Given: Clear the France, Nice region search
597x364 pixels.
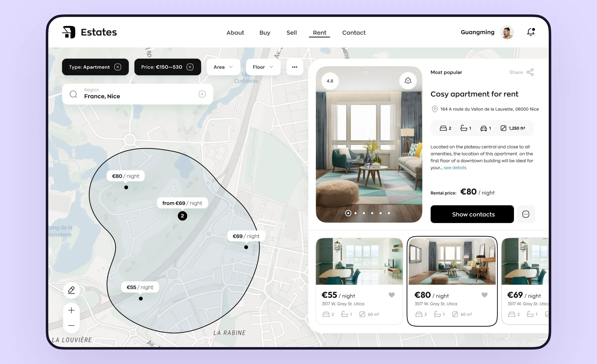Looking at the screenshot, I should click(x=202, y=94).
